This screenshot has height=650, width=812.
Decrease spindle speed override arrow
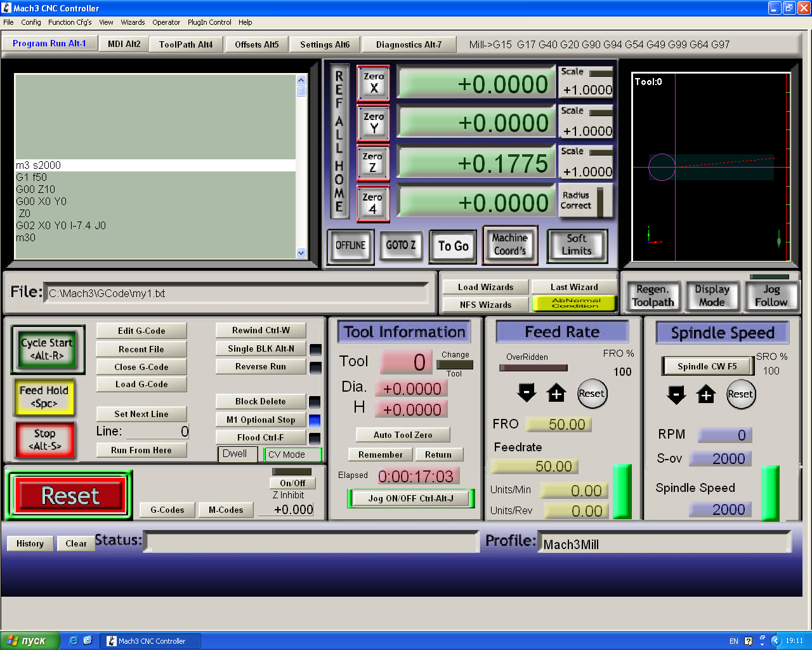click(676, 394)
